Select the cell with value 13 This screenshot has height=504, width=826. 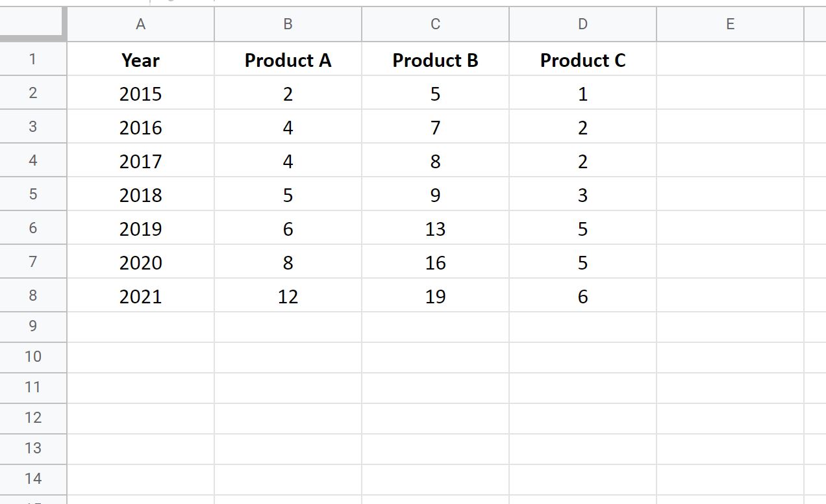435,228
